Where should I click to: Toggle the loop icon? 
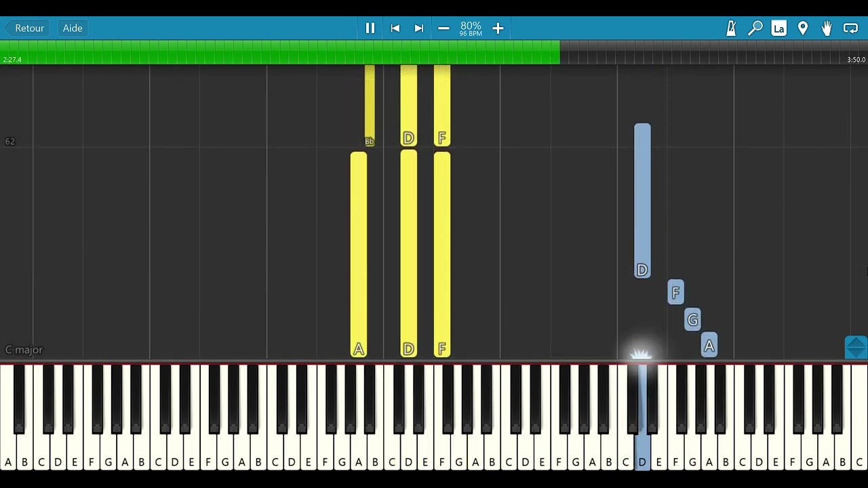point(850,28)
